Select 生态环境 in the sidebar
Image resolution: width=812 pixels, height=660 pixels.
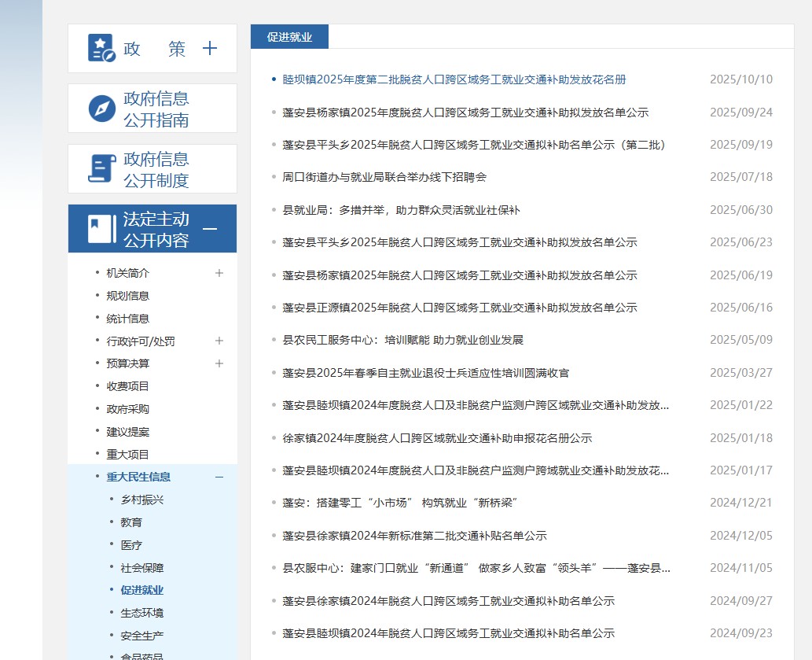pos(142,613)
